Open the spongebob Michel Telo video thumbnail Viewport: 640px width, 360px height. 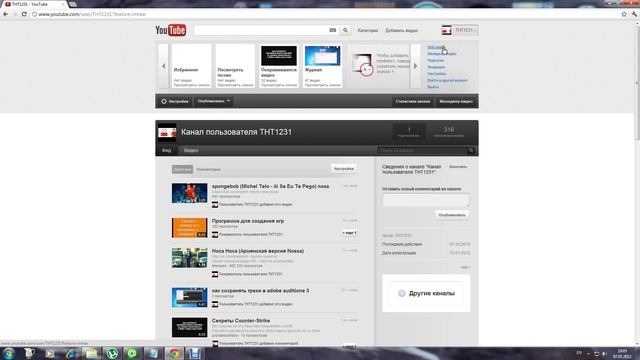click(x=189, y=193)
